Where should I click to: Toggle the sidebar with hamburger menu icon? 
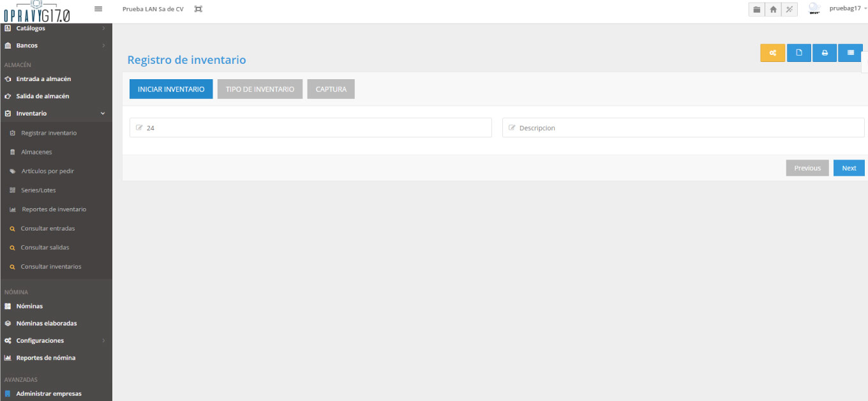[x=98, y=8]
